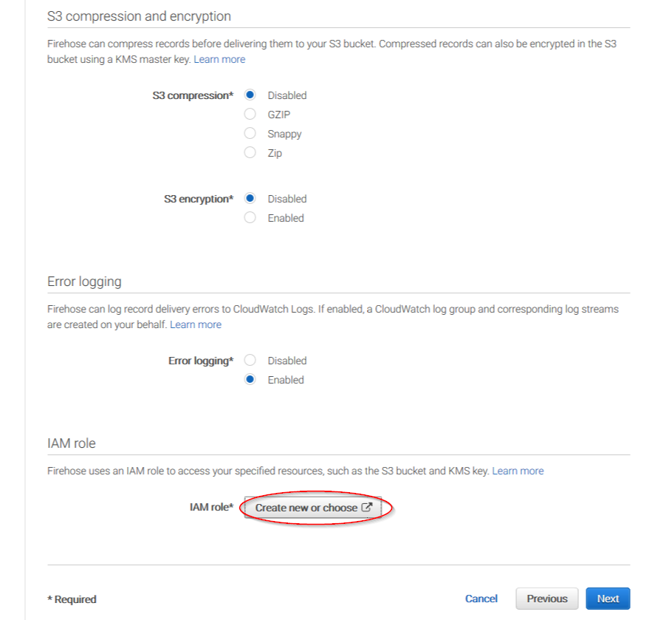Proceed by clicking Next
Image resolution: width=672 pixels, height=620 pixels.
tap(608, 599)
